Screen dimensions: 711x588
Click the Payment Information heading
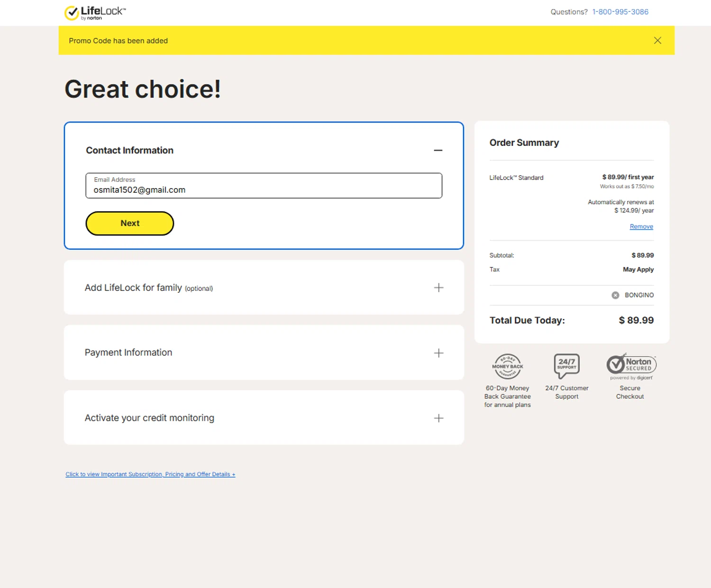128,353
